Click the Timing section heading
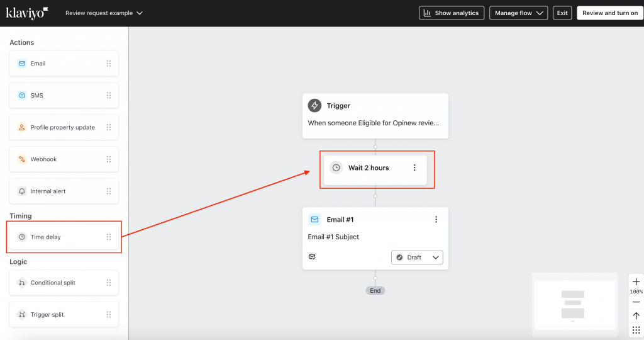The image size is (644, 340). click(x=21, y=216)
